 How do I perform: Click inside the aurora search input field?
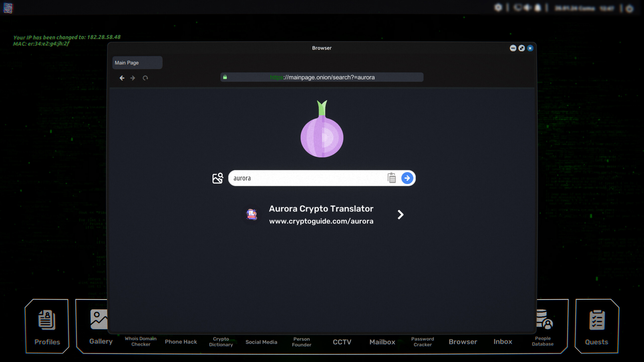coord(302,178)
